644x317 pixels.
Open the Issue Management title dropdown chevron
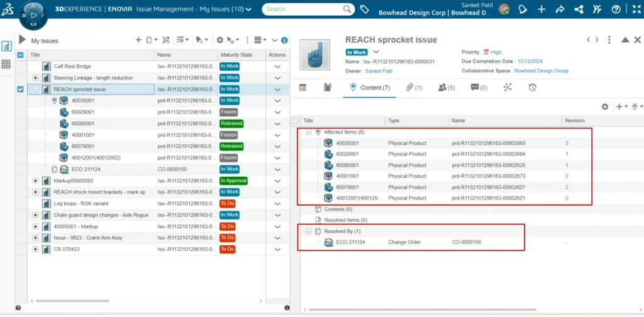pos(248,9)
